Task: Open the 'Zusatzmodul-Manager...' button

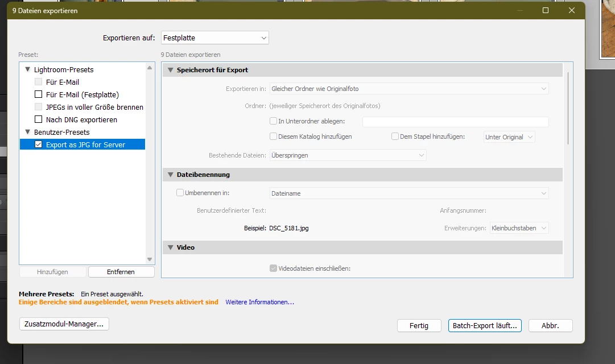Action: point(64,324)
